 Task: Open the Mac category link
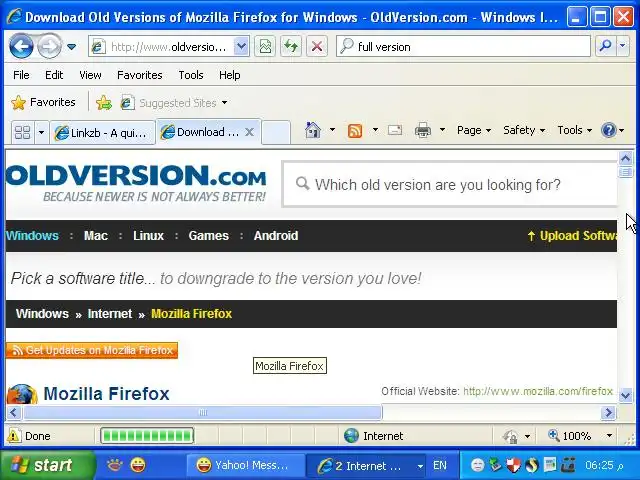pos(96,236)
